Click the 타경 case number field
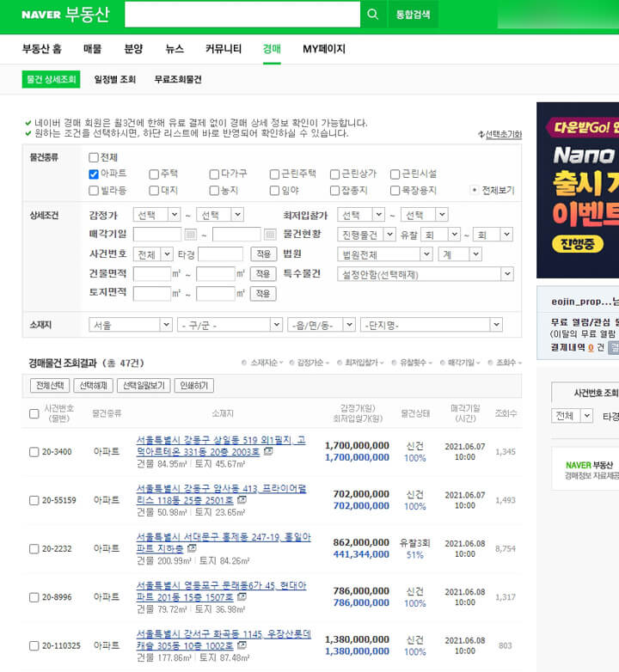The width and height of the screenshot is (619, 672). click(220, 254)
